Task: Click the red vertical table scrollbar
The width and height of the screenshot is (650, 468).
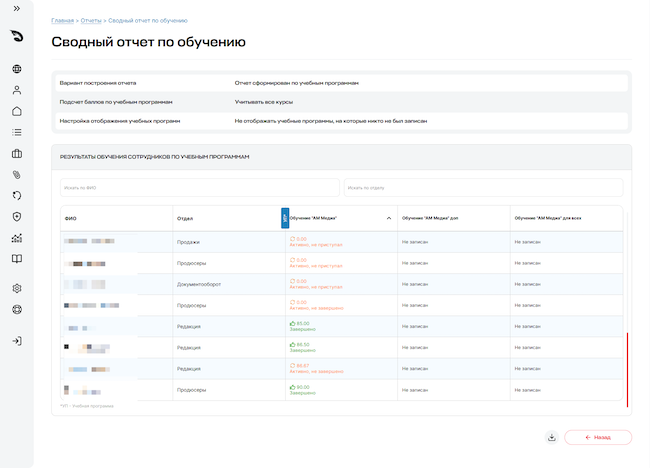Action: tap(627, 370)
